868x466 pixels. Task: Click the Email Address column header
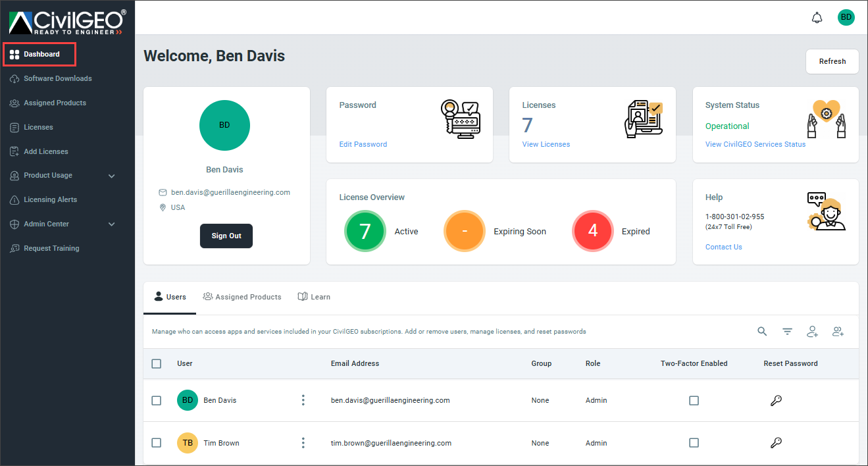coord(355,363)
